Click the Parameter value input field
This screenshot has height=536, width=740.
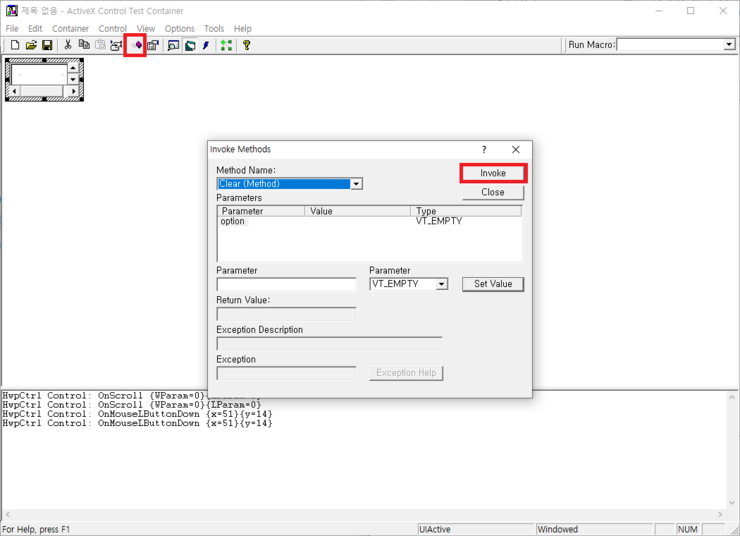286,284
